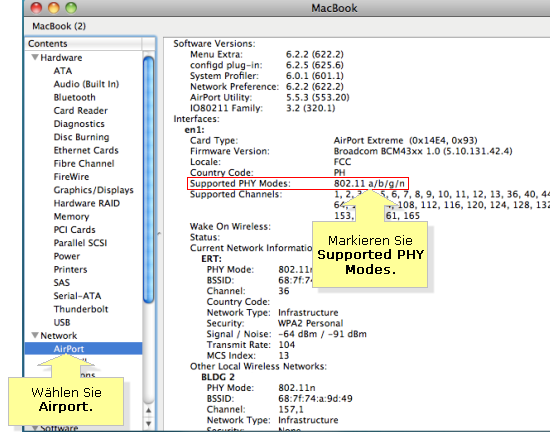Image resolution: width=550 pixels, height=434 pixels.
Task: Click the -64 dBm / -91 dBm value
Action: [322, 334]
